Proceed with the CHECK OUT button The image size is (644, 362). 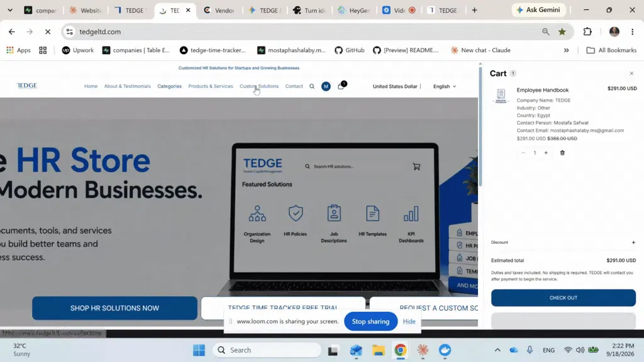coord(563,297)
